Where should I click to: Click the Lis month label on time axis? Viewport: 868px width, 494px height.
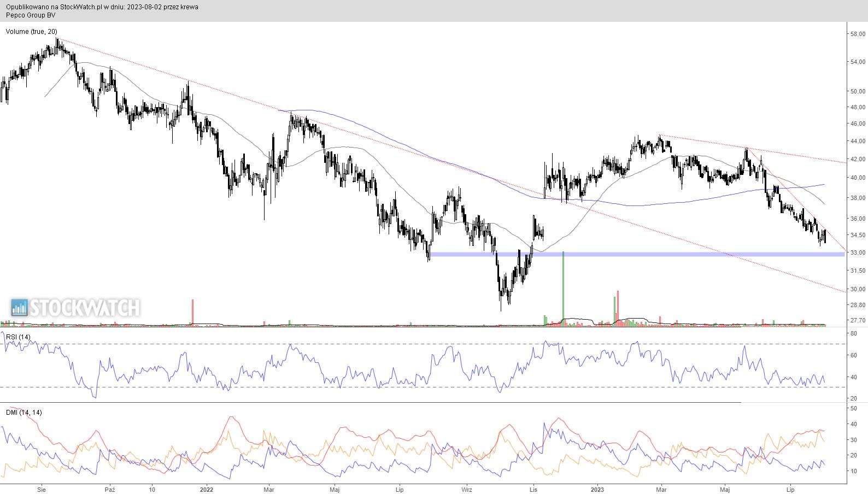pos(534,490)
